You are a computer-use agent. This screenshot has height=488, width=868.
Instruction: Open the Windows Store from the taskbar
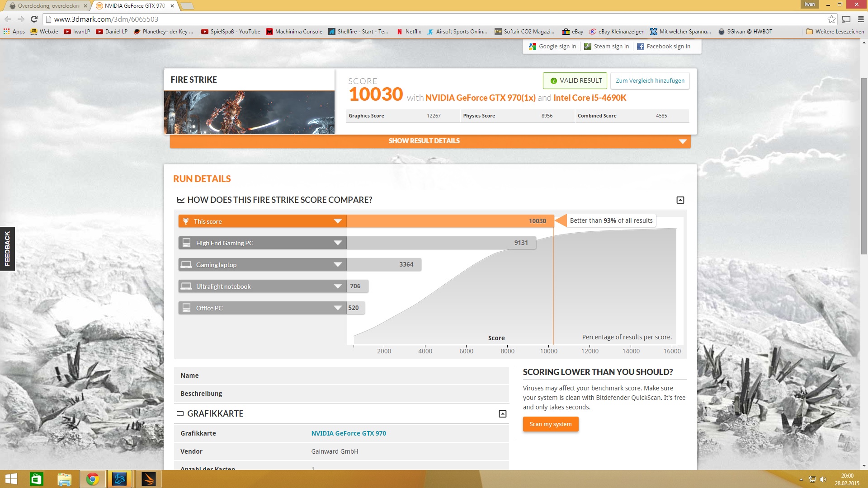coord(36,479)
